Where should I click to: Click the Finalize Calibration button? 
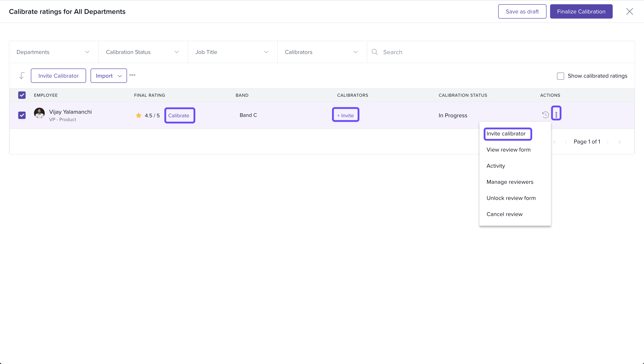coord(581,11)
